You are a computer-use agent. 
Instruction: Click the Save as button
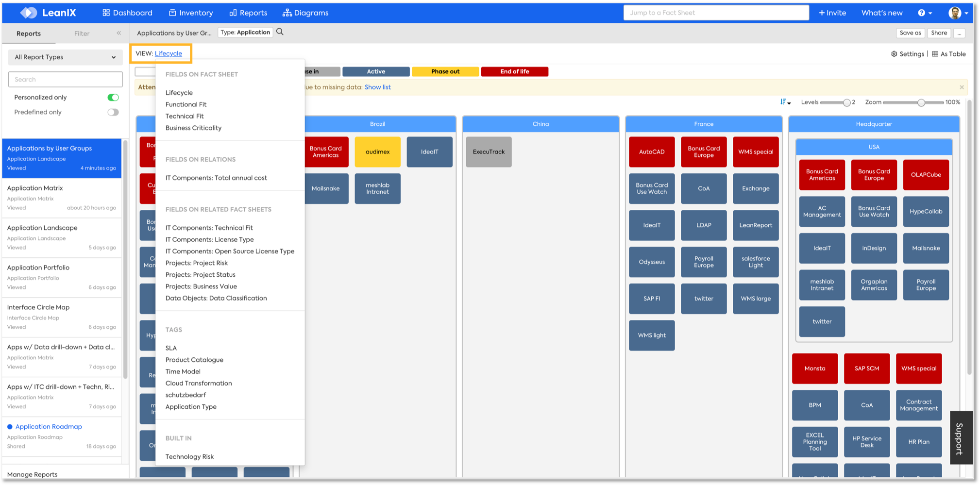910,33
